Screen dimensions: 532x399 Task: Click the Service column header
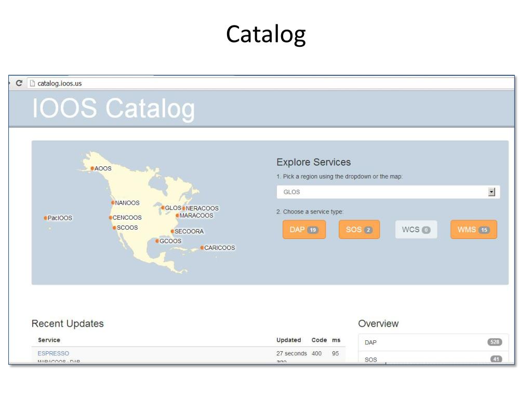[x=49, y=340]
